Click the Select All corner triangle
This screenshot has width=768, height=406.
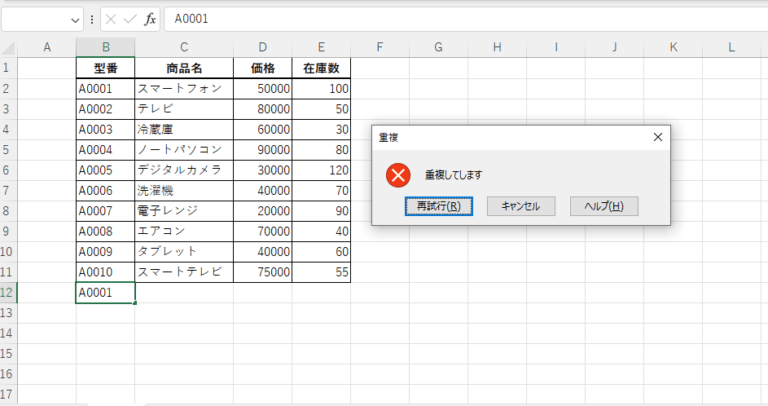coord(9,47)
